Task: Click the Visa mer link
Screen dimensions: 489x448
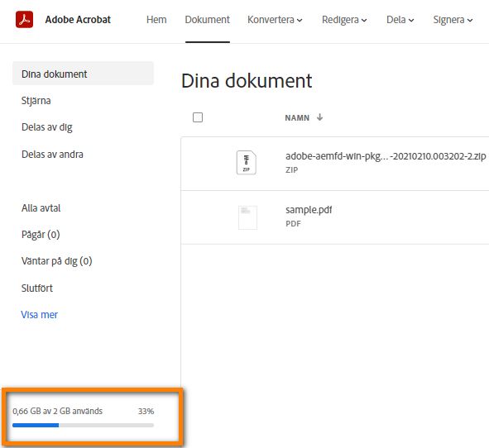Action: (x=39, y=315)
